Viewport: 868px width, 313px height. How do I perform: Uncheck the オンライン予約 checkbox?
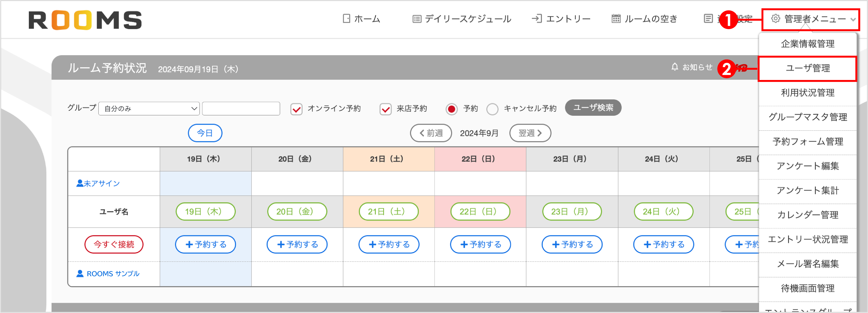296,109
